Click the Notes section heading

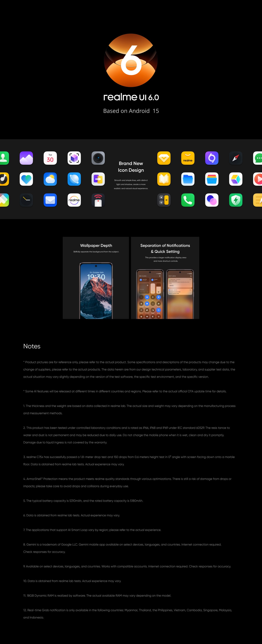32,346
